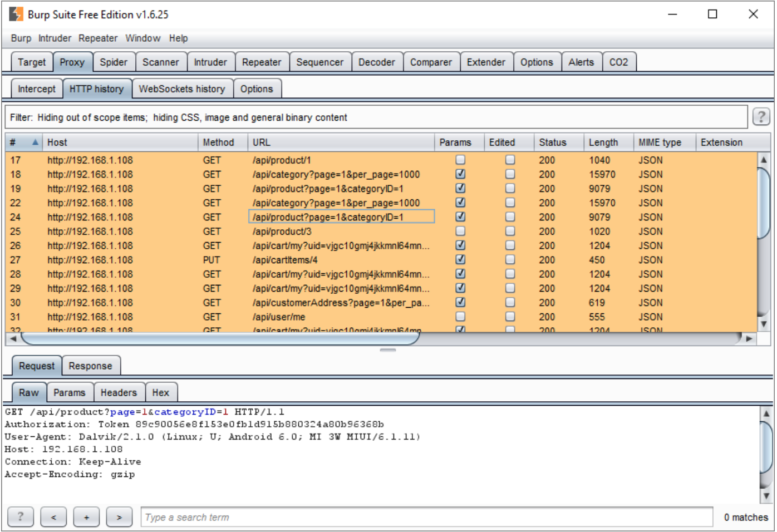
Task: Click the history table horizontal scrollbar thumb
Action: pyautogui.click(x=220, y=338)
